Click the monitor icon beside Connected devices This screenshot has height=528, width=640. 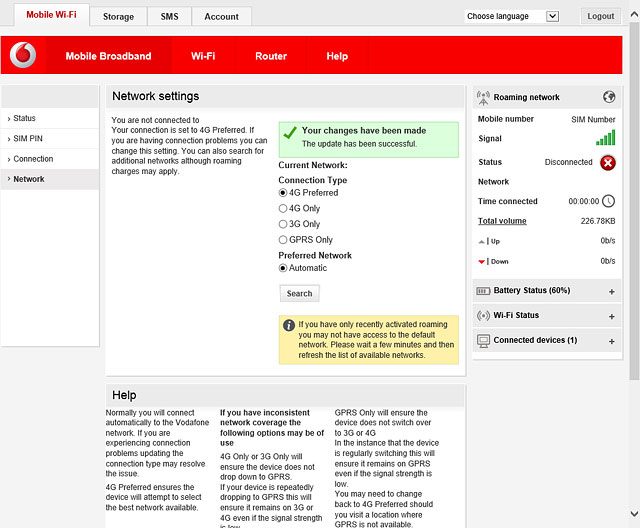(483, 341)
